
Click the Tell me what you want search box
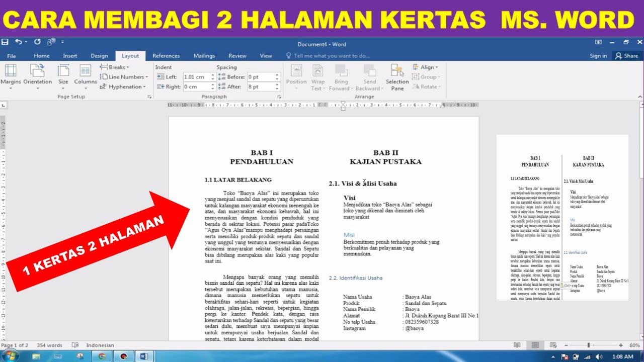(328, 56)
